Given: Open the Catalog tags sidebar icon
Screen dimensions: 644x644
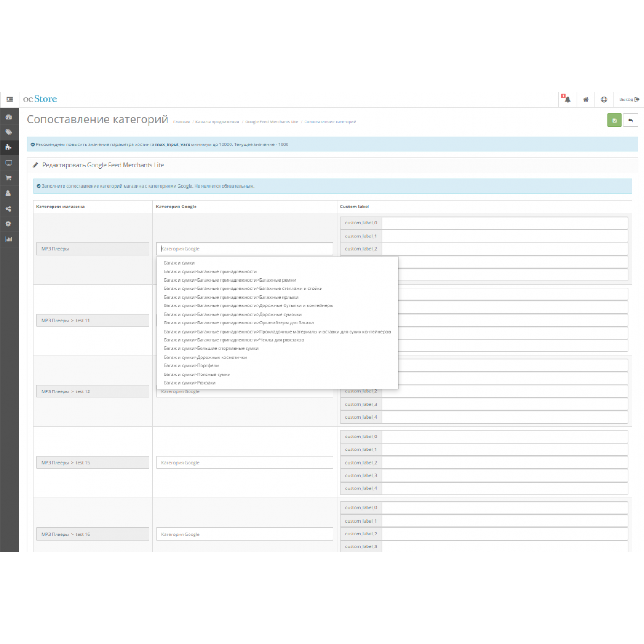Looking at the screenshot, I should (x=8, y=132).
